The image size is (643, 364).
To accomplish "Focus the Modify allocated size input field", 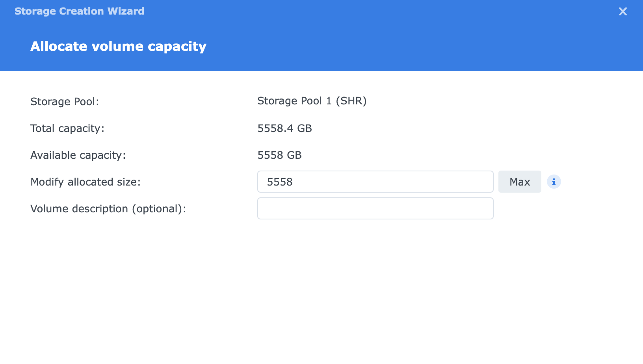I will (x=375, y=182).
